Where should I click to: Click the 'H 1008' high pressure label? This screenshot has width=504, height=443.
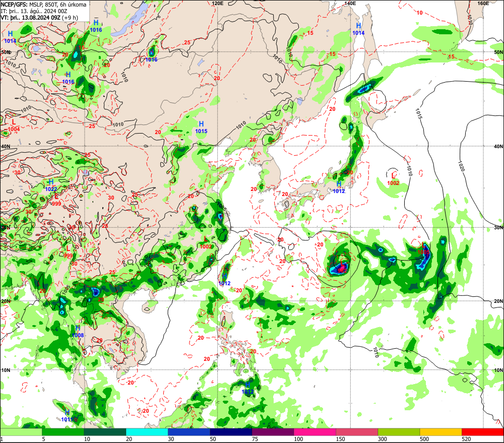pyautogui.click(x=78, y=332)
